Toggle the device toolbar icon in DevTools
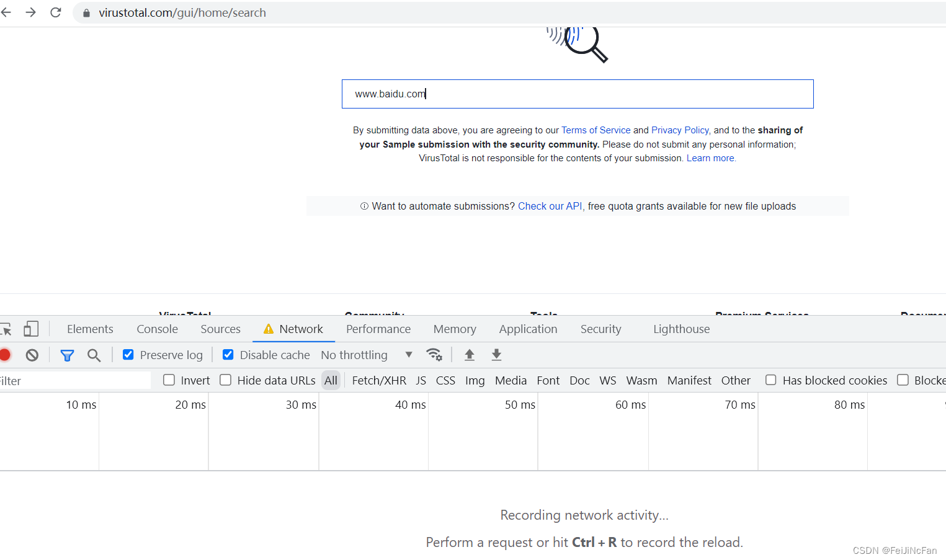Screen dimensions: 946x560 [31, 329]
